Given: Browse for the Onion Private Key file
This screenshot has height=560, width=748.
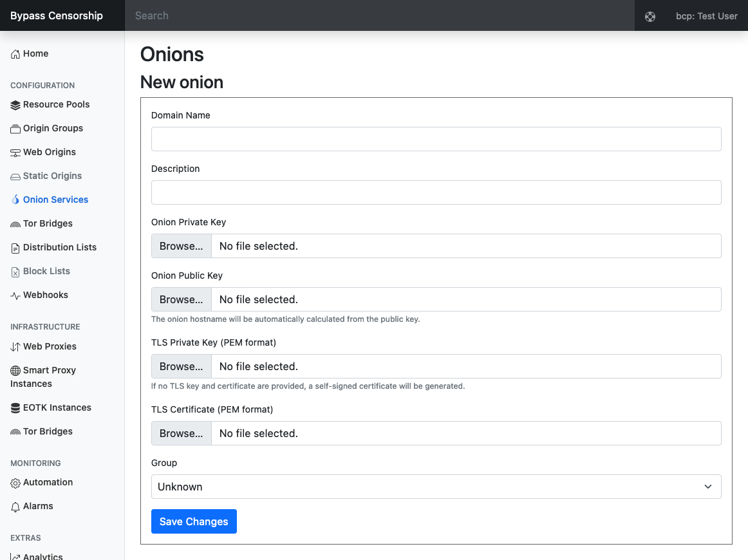Looking at the screenshot, I should (x=181, y=246).
